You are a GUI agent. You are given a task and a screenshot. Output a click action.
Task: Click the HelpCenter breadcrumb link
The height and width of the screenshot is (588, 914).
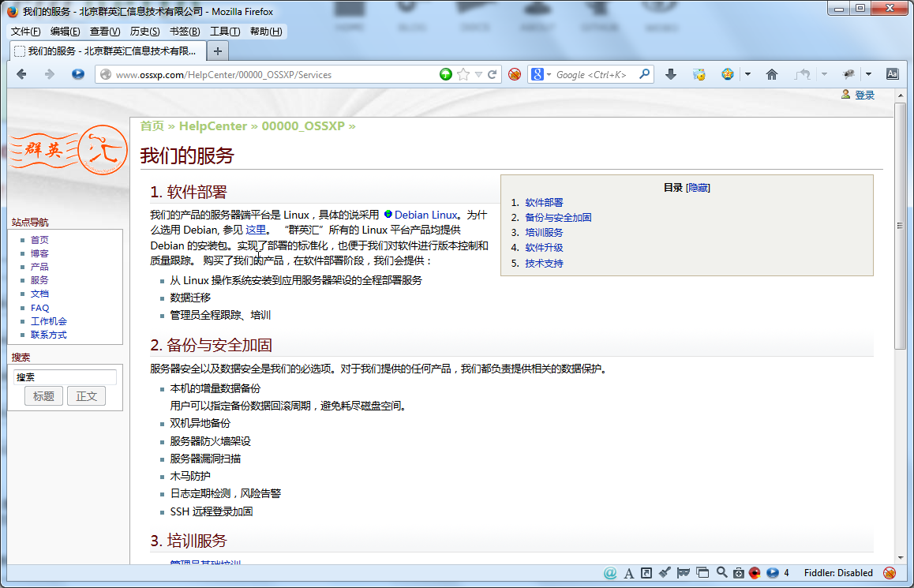213,125
